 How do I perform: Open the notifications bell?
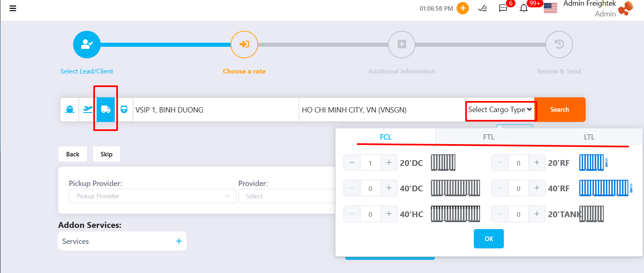[524, 8]
